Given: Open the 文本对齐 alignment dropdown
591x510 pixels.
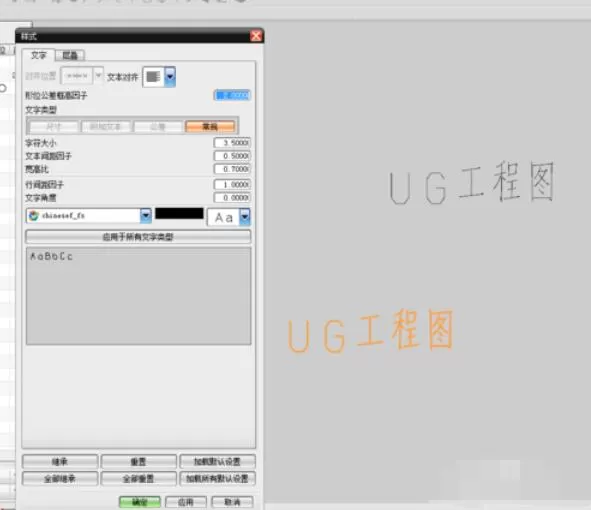Looking at the screenshot, I should 170,77.
